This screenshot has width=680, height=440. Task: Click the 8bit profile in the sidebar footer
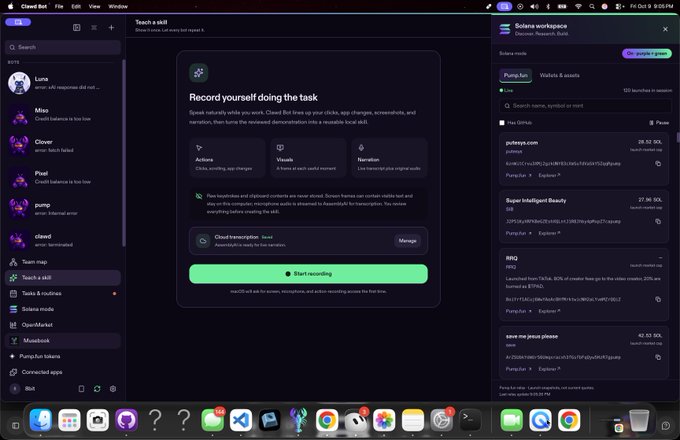click(25, 389)
